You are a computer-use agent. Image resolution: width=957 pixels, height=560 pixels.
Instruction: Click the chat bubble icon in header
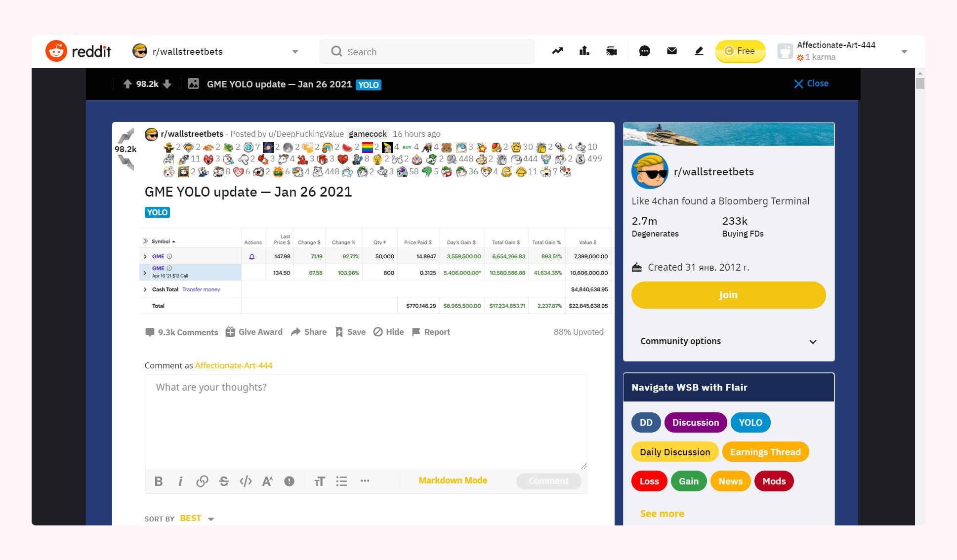(644, 51)
